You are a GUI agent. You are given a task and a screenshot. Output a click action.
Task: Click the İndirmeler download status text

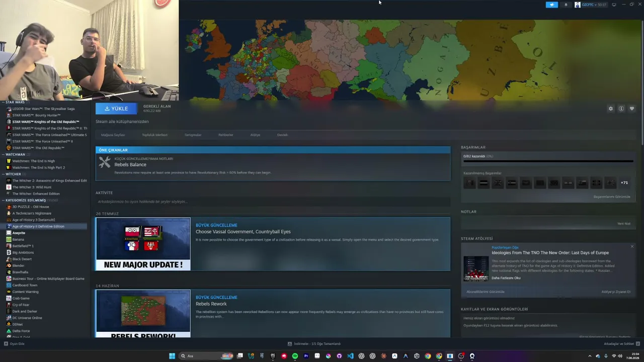pos(317,344)
